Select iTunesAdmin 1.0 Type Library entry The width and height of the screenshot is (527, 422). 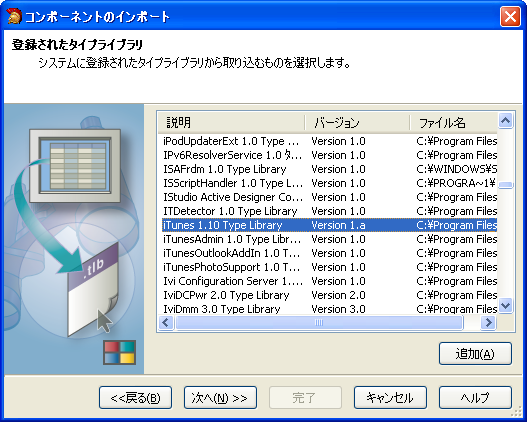click(x=232, y=239)
